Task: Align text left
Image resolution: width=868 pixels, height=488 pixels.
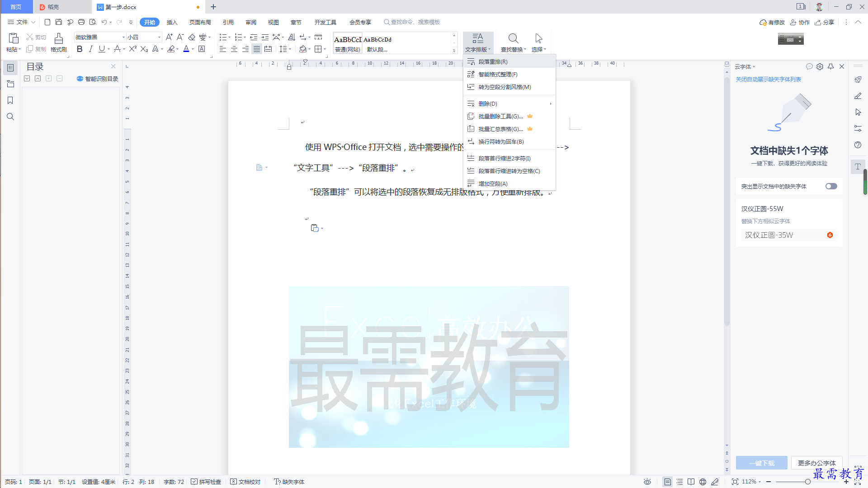Action: (x=223, y=49)
